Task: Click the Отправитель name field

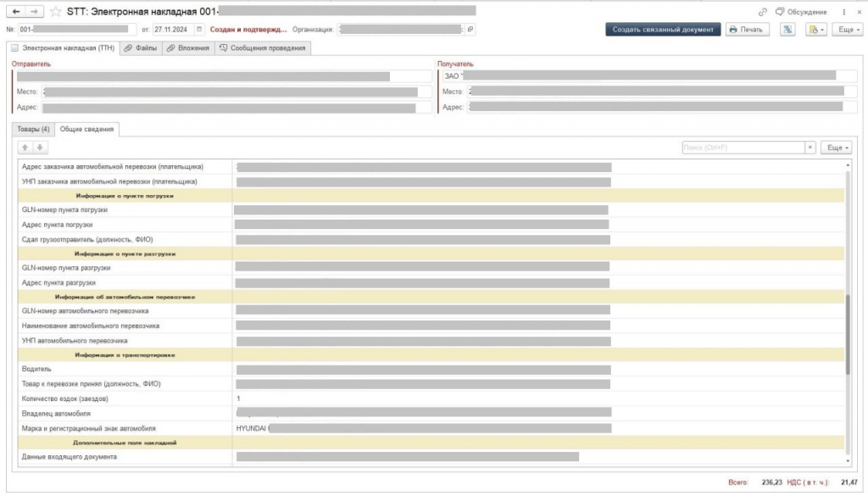Action: click(222, 76)
